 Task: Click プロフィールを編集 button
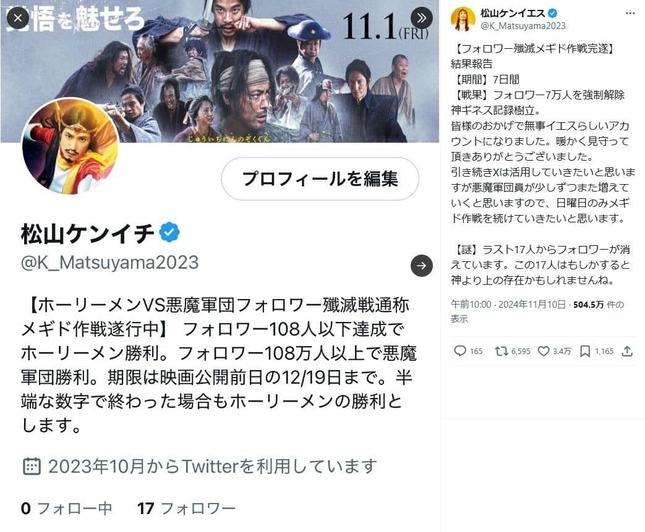click(320, 179)
